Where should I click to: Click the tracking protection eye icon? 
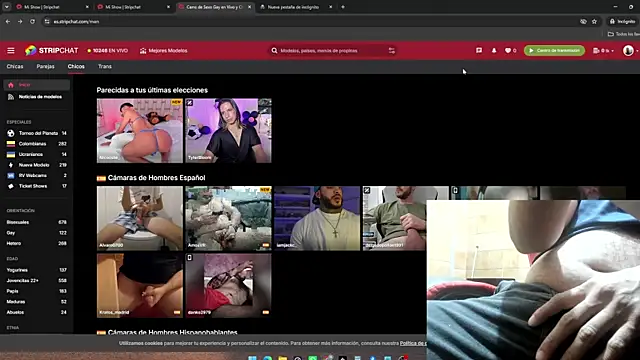coord(583,21)
